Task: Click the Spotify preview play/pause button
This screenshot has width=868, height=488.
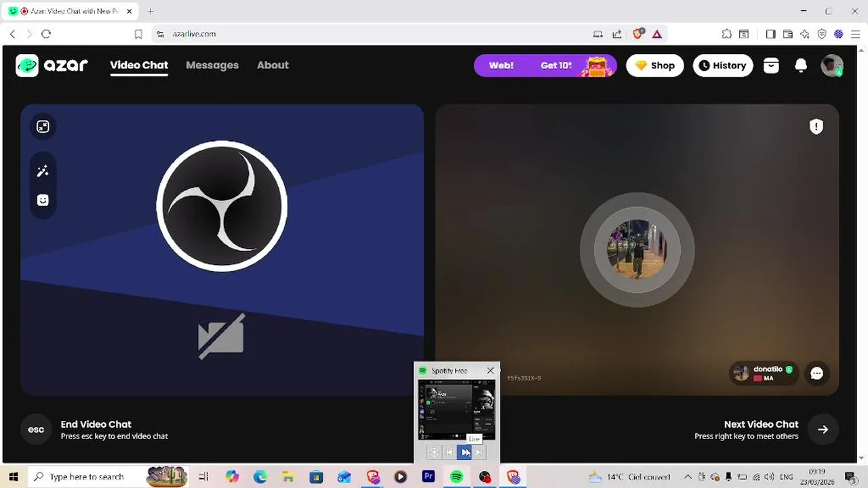Action: (x=465, y=452)
